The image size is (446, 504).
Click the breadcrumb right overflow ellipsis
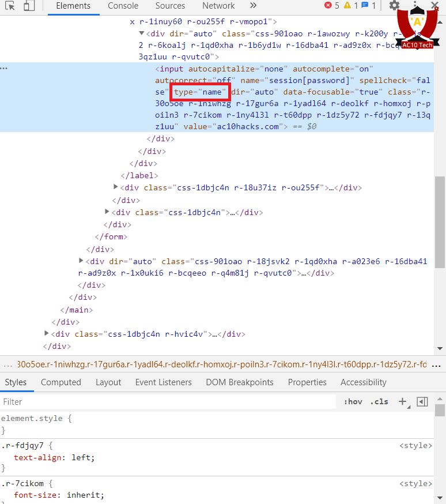(x=436, y=366)
